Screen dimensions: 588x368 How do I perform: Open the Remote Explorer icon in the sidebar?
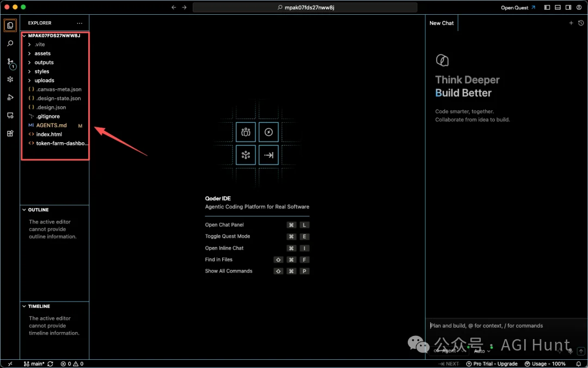pyautogui.click(x=10, y=115)
